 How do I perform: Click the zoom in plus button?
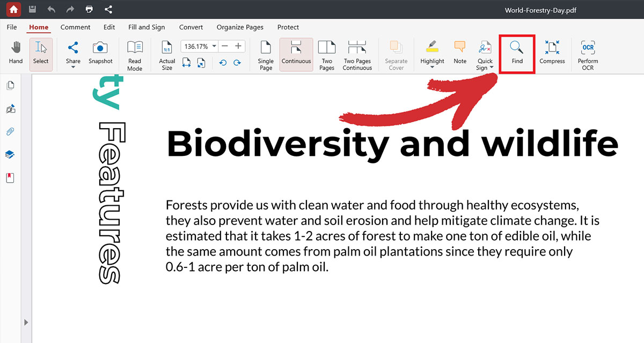coord(238,46)
